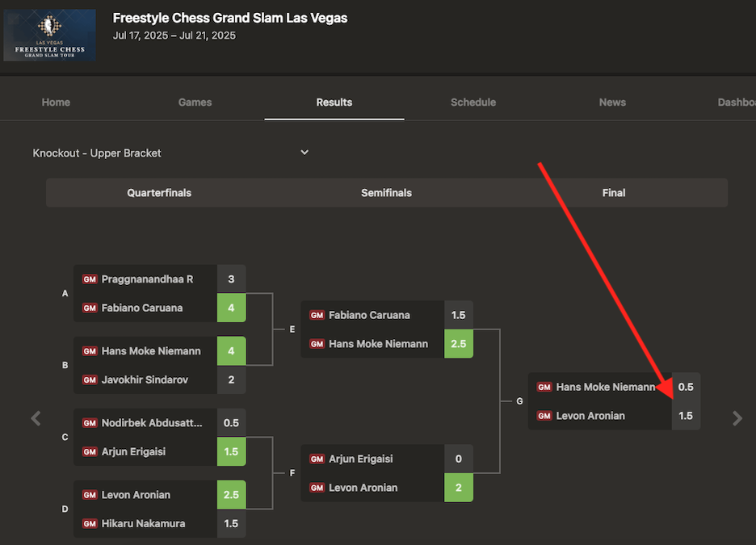Open Arjun Erigaisi's name in quarterfinal C
The width and height of the screenshot is (756, 545).
click(133, 451)
